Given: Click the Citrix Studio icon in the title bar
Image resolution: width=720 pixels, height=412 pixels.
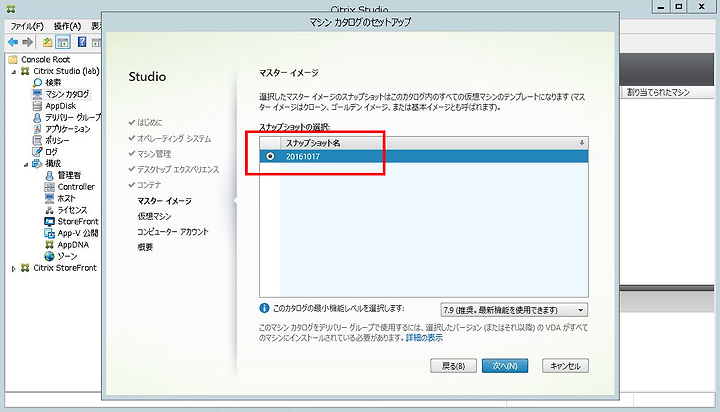Looking at the screenshot, I should [x=11, y=9].
